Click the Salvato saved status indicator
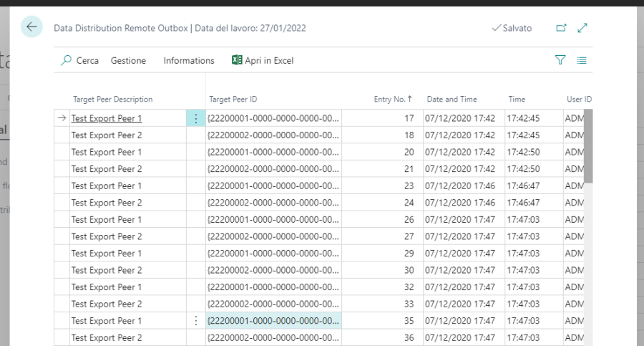The height and width of the screenshot is (346, 644). pos(512,28)
